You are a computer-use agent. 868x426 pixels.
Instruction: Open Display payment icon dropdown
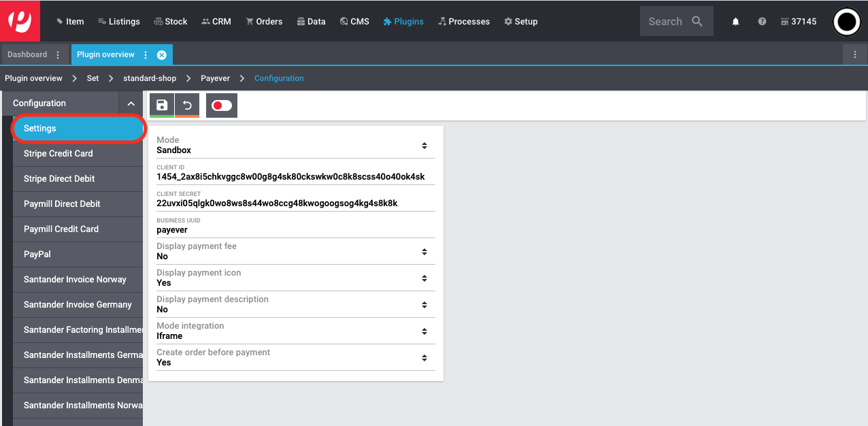click(295, 278)
